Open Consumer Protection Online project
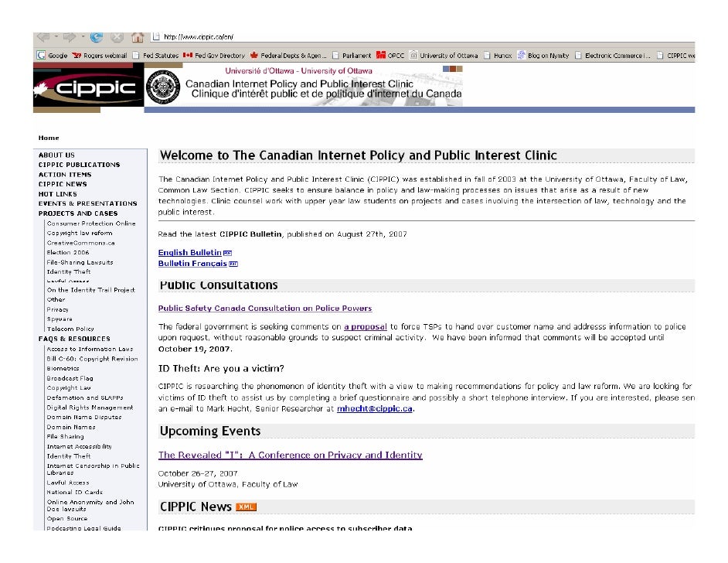The height and width of the screenshot is (563, 728). [x=91, y=223]
